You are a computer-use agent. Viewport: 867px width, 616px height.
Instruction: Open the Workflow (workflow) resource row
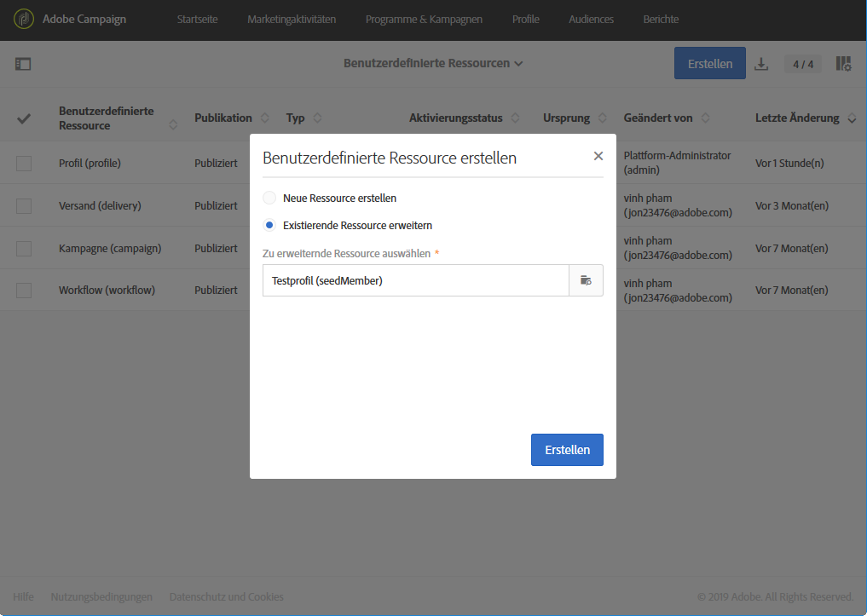click(107, 290)
